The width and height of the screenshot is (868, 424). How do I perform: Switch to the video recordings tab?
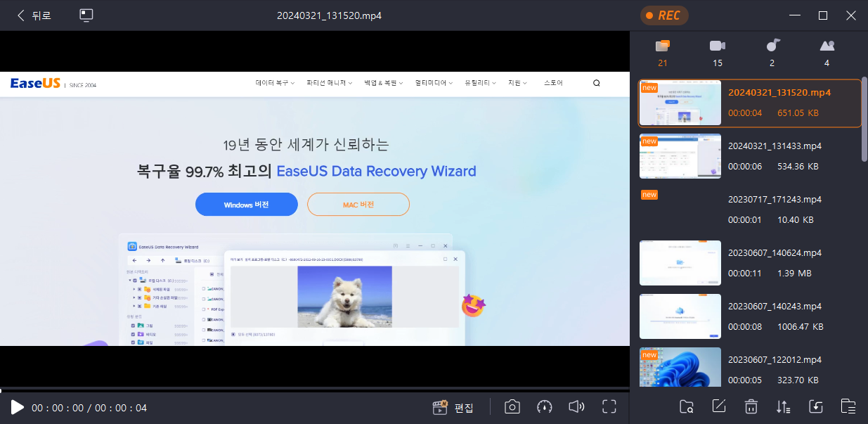[717, 53]
